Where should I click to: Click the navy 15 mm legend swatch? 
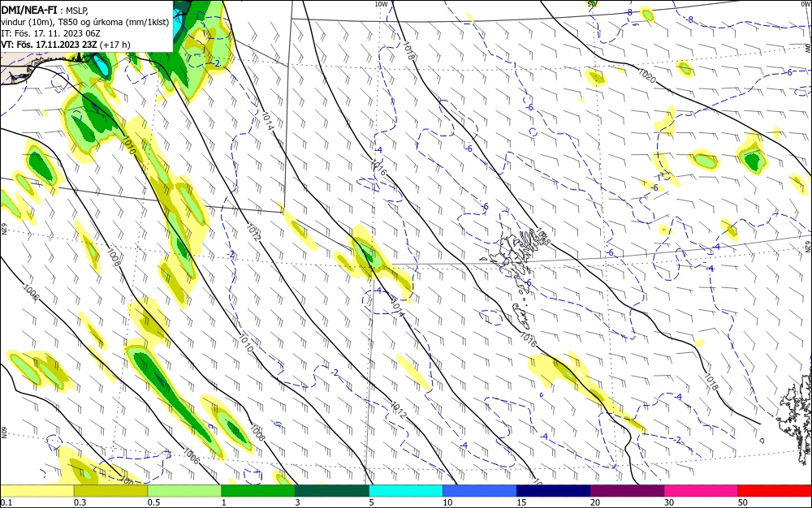pyautogui.click(x=554, y=491)
